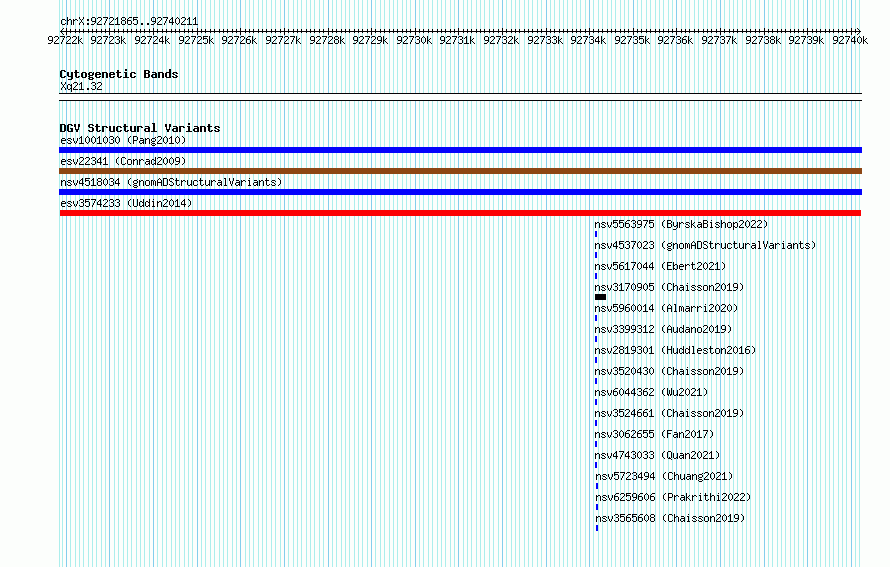This screenshot has height=567, width=890.
Task: Click the chrX:92721865..92740211 region label
Action: coord(129,22)
